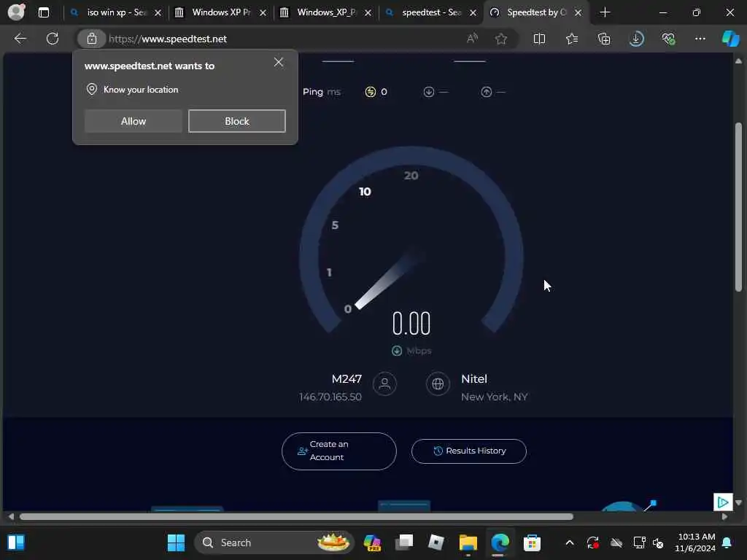
Task: Allow speedtest.net location access
Action: coord(133,121)
